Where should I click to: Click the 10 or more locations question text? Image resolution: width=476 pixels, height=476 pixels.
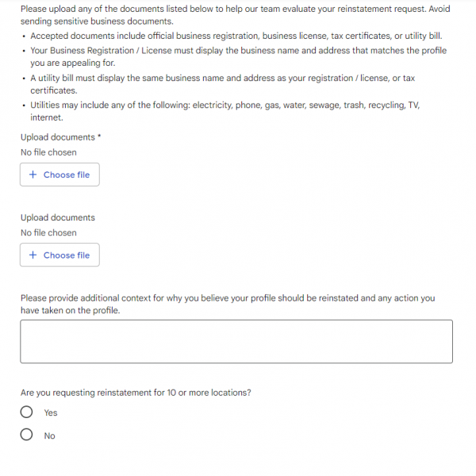pyautogui.click(x=136, y=393)
